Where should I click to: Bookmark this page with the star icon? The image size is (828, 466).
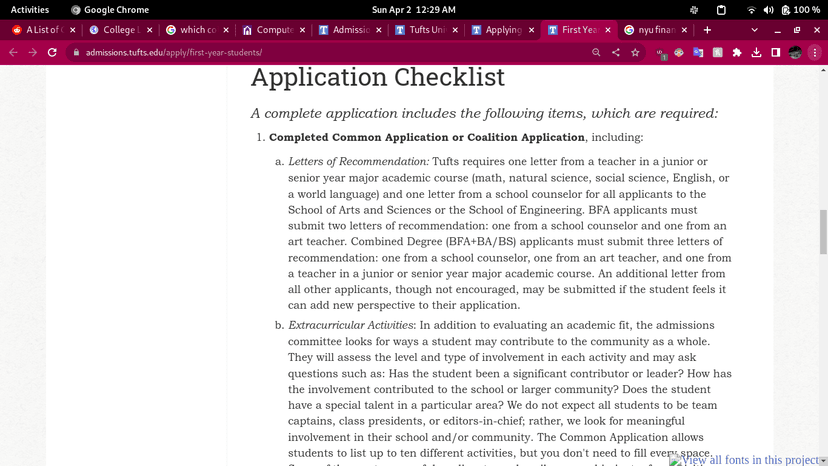(635, 52)
